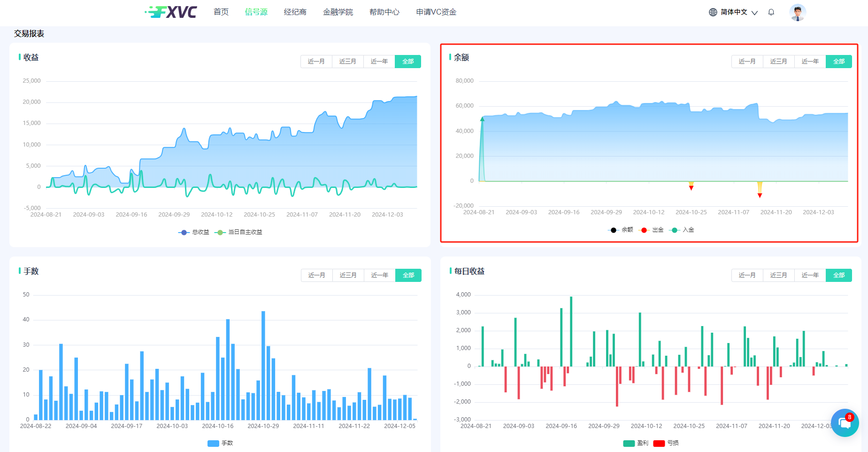This screenshot has height=452, width=868.
Task: Click the FXVC logo
Action: click(171, 12)
